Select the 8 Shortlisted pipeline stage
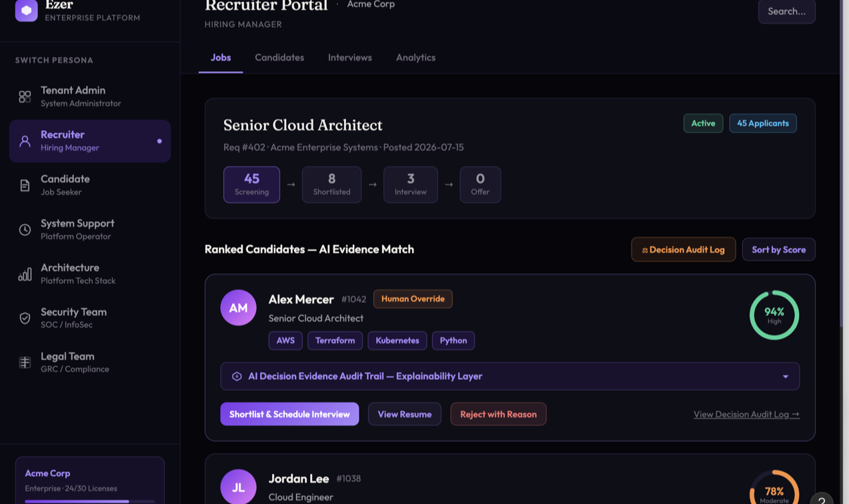This screenshot has width=849, height=504. tap(331, 185)
